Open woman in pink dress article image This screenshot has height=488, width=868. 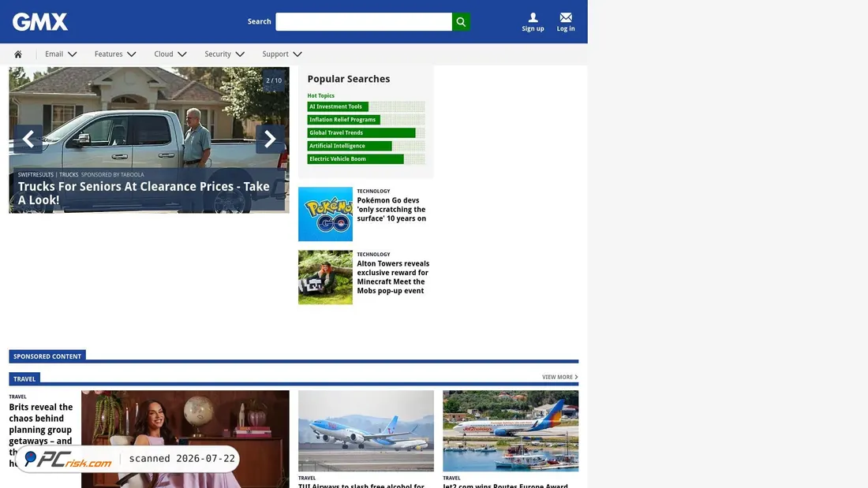[185, 439]
